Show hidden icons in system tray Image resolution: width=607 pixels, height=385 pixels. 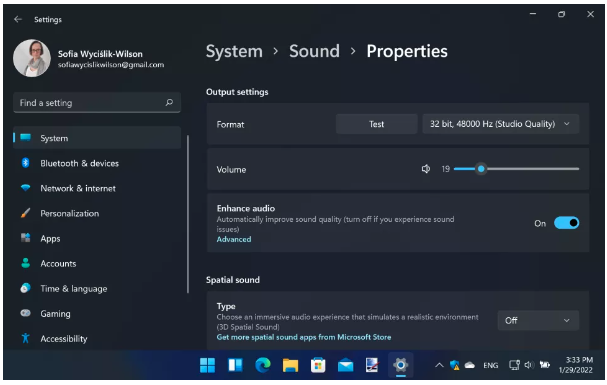[x=439, y=365]
